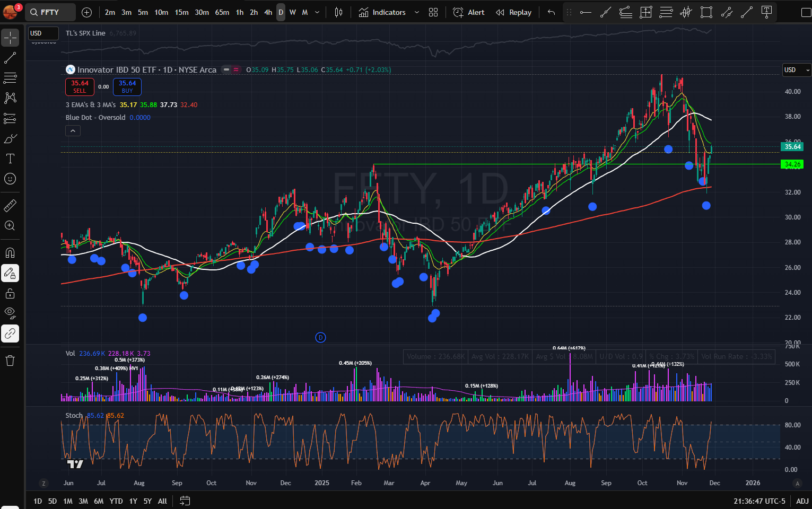Image resolution: width=812 pixels, height=509 pixels.
Task: Open go to date calendar icon
Action: click(x=185, y=501)
